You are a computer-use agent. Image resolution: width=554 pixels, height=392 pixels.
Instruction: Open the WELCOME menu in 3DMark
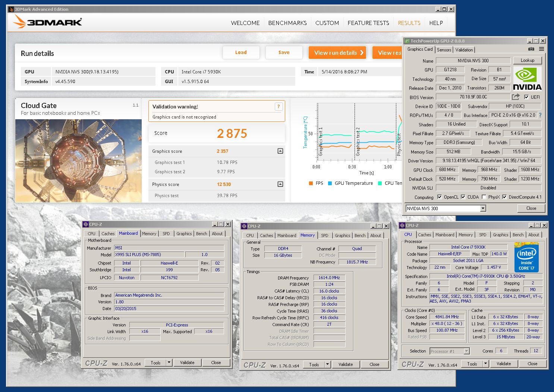(x=245, y=23)
